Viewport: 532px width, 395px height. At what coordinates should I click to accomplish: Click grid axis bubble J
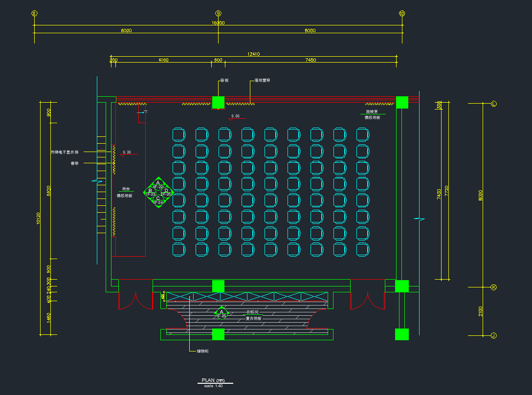(493, 335)
